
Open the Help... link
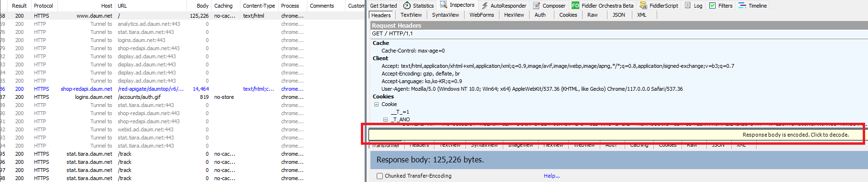(552, 176)
